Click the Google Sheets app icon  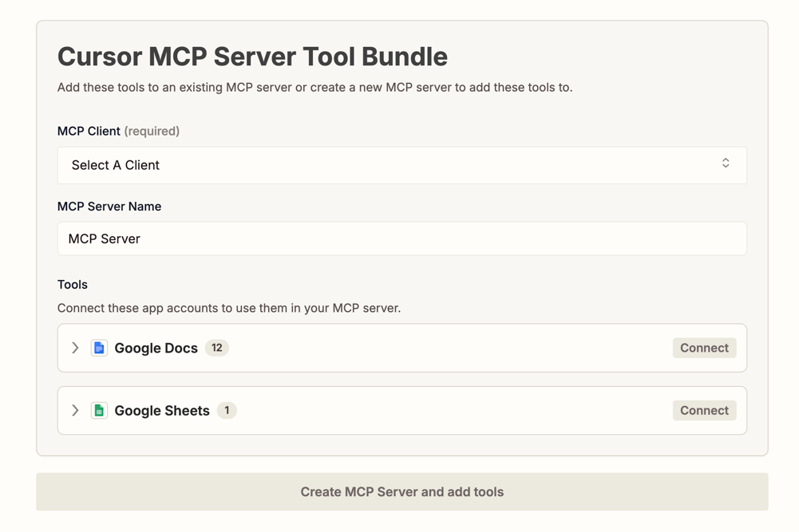tap(99, 411)
